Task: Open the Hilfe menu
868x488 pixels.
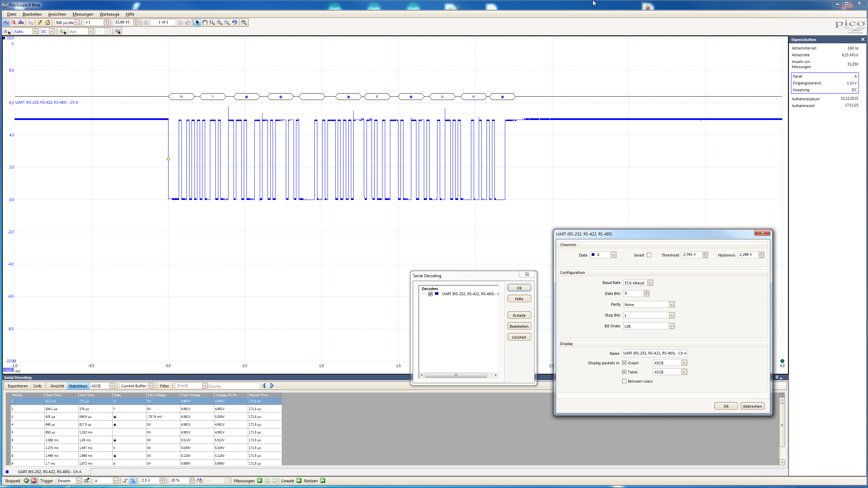Action: [130, 14]
